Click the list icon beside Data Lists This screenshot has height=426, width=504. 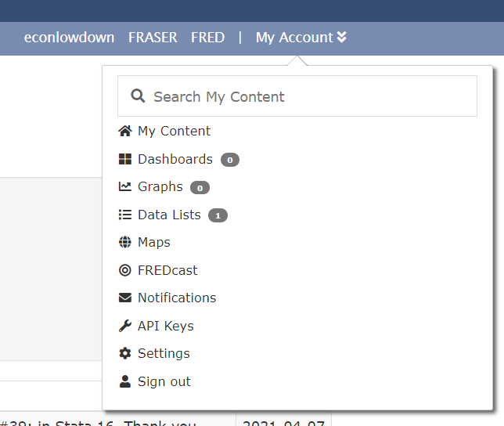click(x=125, y=215)
